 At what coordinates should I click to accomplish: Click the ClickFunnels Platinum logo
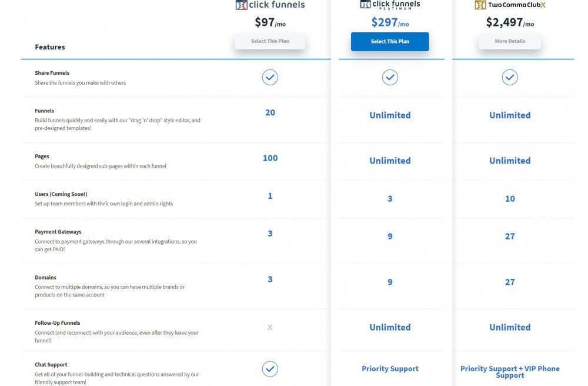point(390,5)
